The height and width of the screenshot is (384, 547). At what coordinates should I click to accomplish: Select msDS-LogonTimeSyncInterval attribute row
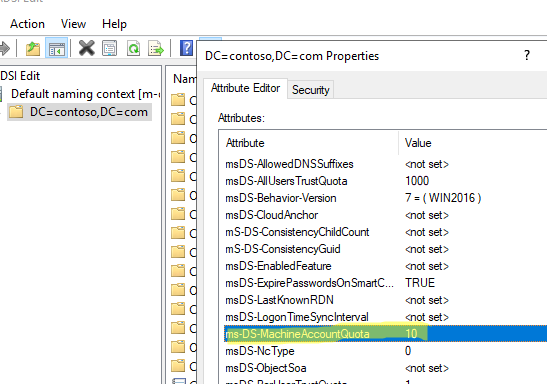(x=386, y=317)
